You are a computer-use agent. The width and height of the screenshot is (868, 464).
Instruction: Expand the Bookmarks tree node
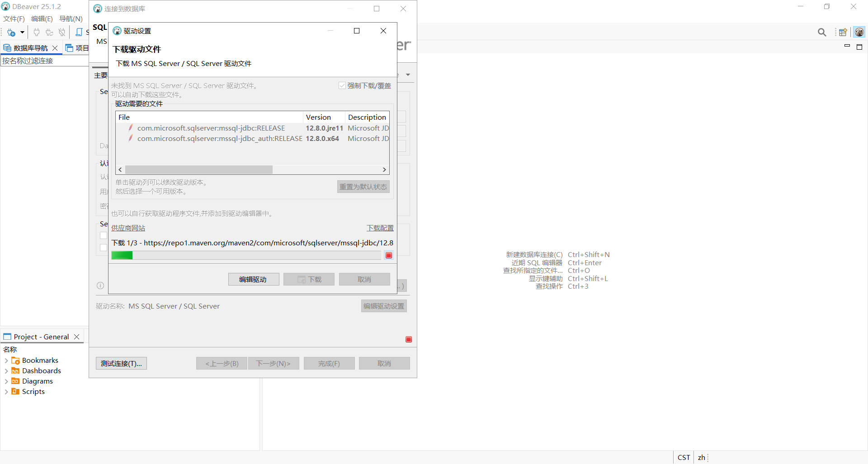pyautogui.click(x=6, y=361)
